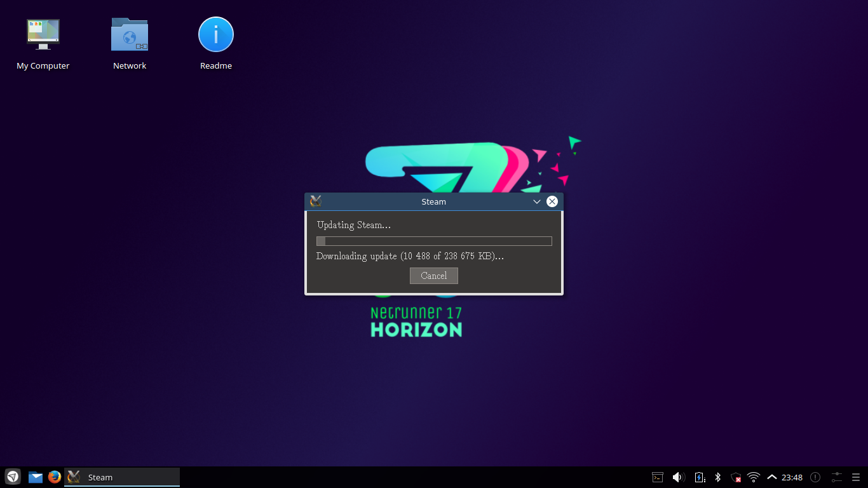Select the Steam task in taskbar
868x488 pixels.
tap(122, 477)
